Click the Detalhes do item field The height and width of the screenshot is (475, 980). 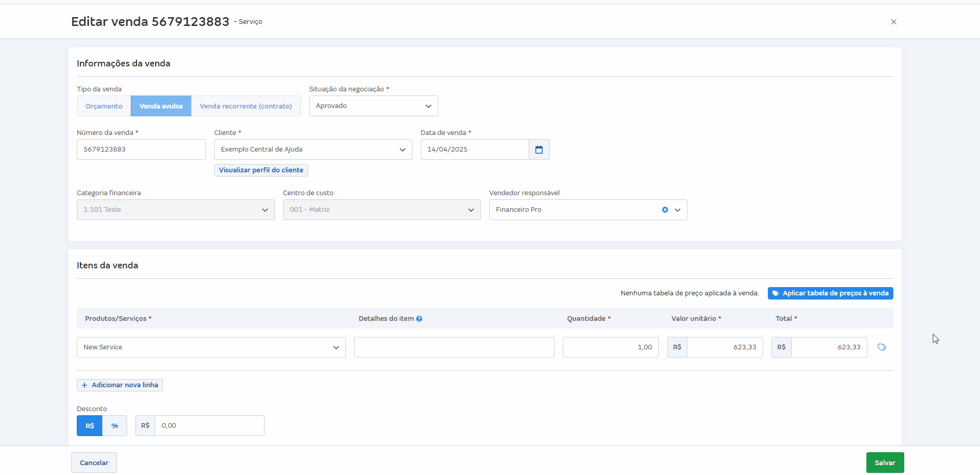[x=454, y=347]
